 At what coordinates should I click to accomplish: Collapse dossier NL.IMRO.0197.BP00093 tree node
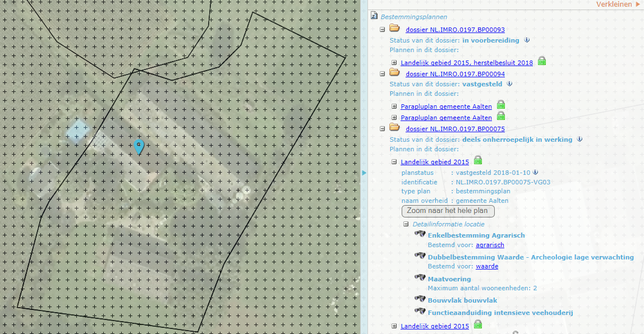tap(383, 30)
